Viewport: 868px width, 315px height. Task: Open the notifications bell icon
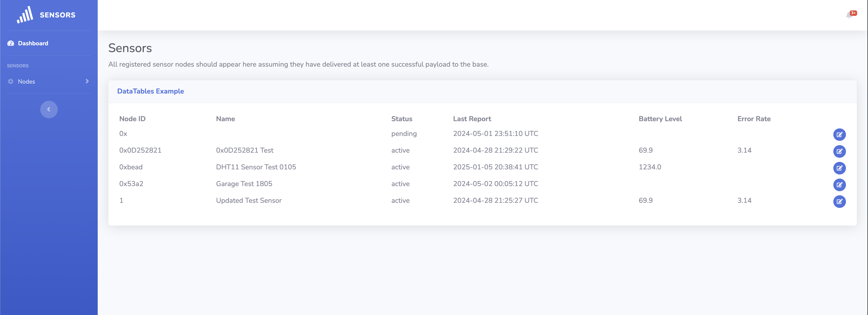[848, 15]
